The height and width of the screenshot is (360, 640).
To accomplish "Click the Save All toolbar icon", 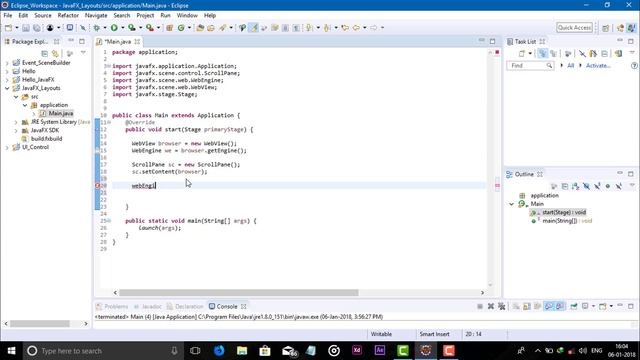I will (x=37, y=28).
